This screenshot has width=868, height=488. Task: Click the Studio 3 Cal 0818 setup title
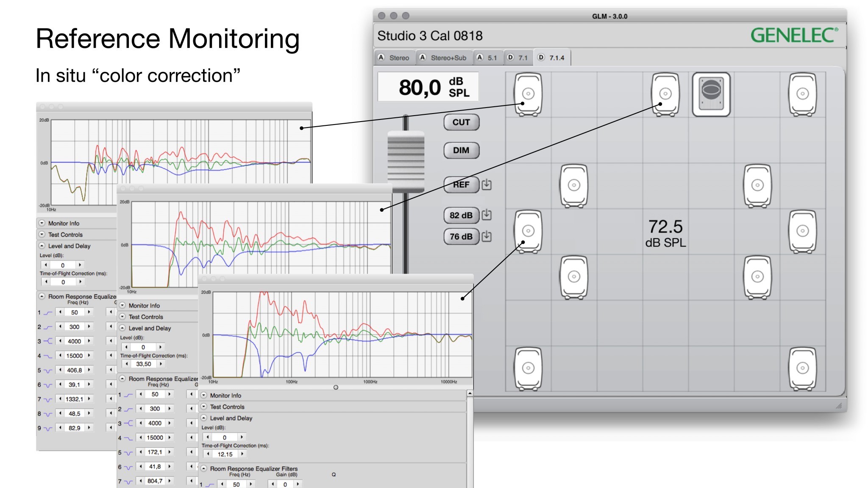coord(430,36)
